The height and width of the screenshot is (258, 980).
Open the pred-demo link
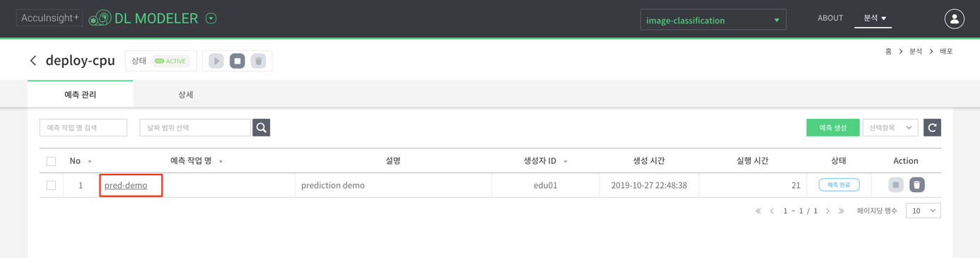[126, 185]
